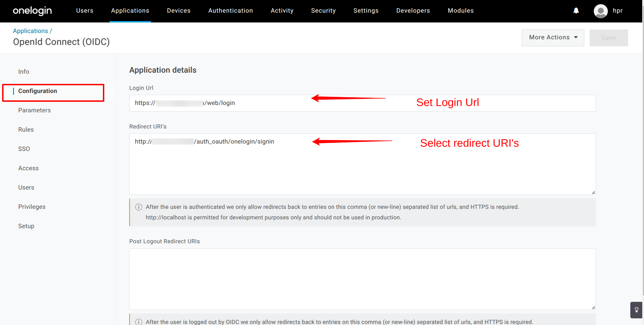Select the Info sidebar tab

tap(24, 72)
